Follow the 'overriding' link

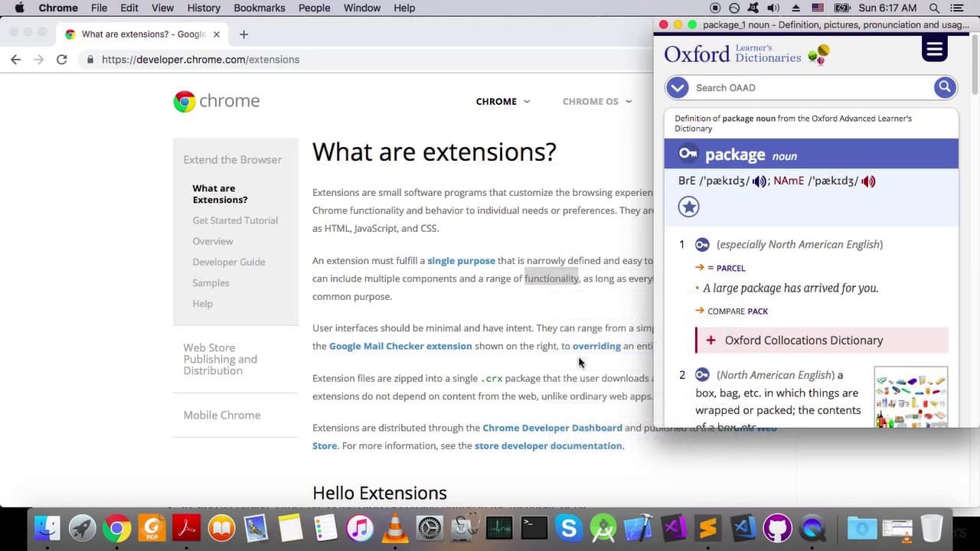tap(596, 346)
